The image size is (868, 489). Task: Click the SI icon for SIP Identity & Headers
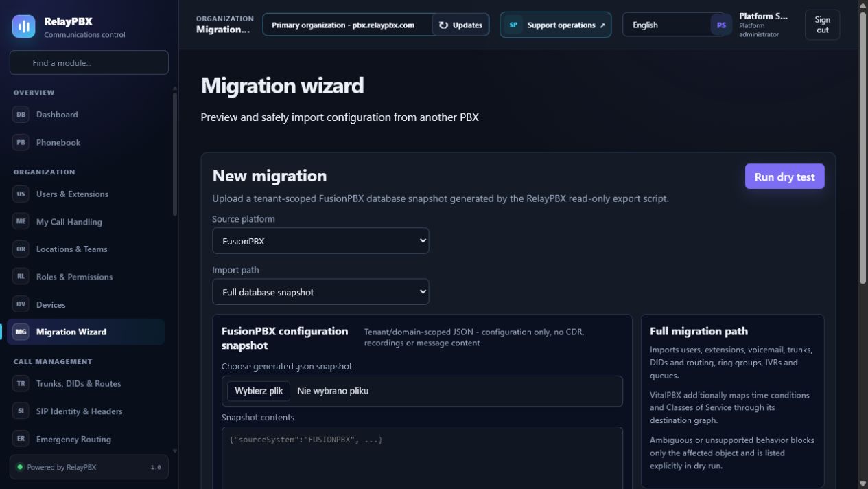point(21,411)
